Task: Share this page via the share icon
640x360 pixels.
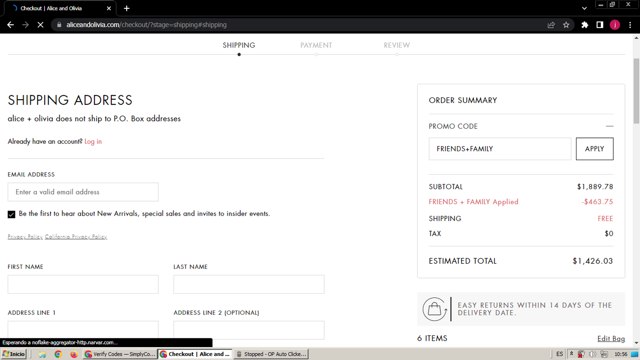Action: [551, 25]
